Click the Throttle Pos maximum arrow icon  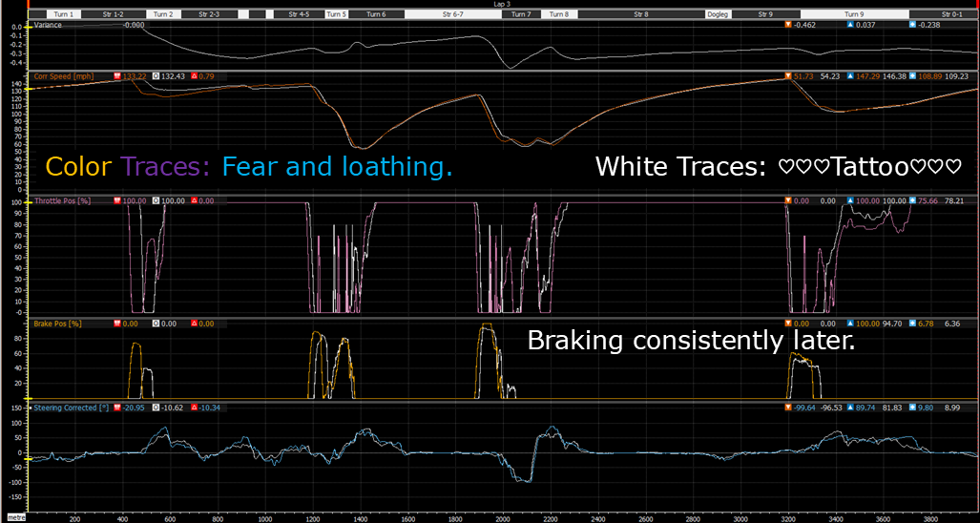pyautogui.click(x=849, y=200)
